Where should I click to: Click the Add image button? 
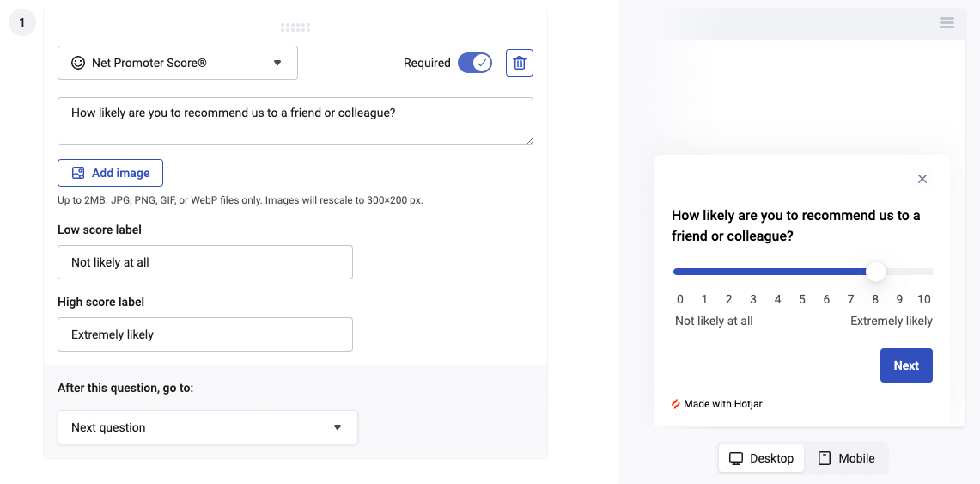click(x=110, y=173)
